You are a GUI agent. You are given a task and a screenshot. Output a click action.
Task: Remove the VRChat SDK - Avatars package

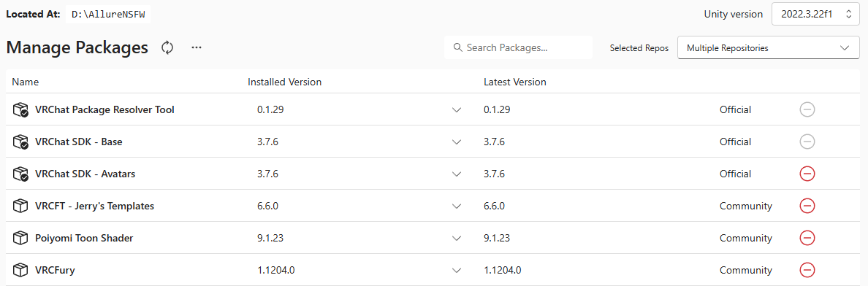[x=807, y=174]
